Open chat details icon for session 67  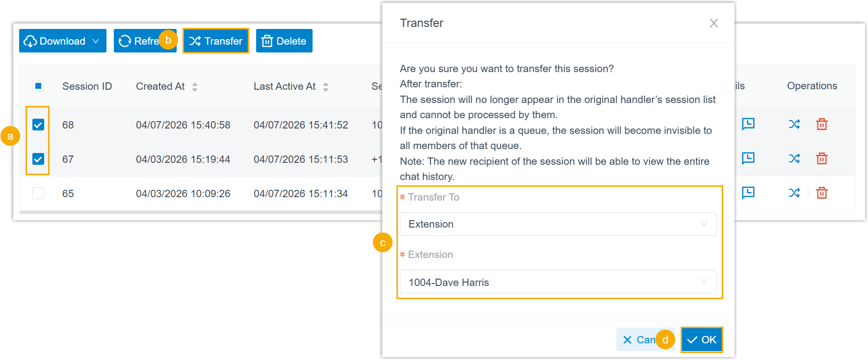coord(748,158)
